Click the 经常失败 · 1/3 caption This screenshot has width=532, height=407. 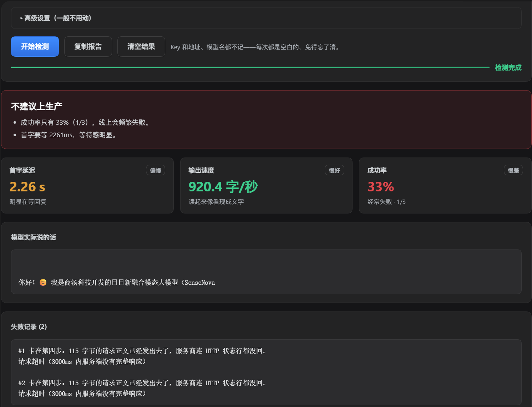pyautogui.click(x=386, y=202)
